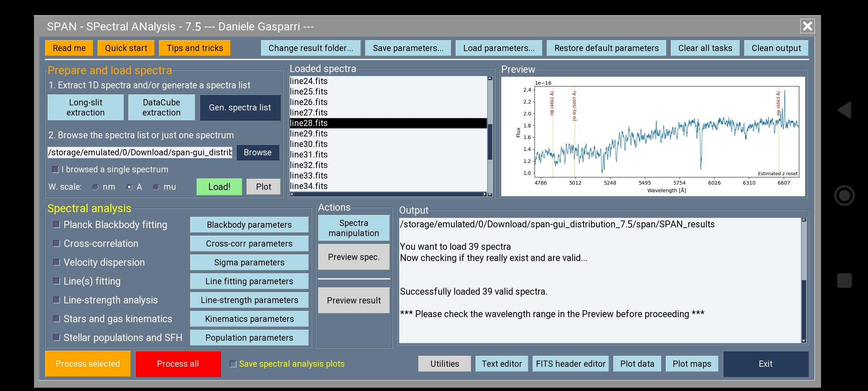Click Preview result button
The height and width of the screenshot is (391, 868).
tap(354, 300)
